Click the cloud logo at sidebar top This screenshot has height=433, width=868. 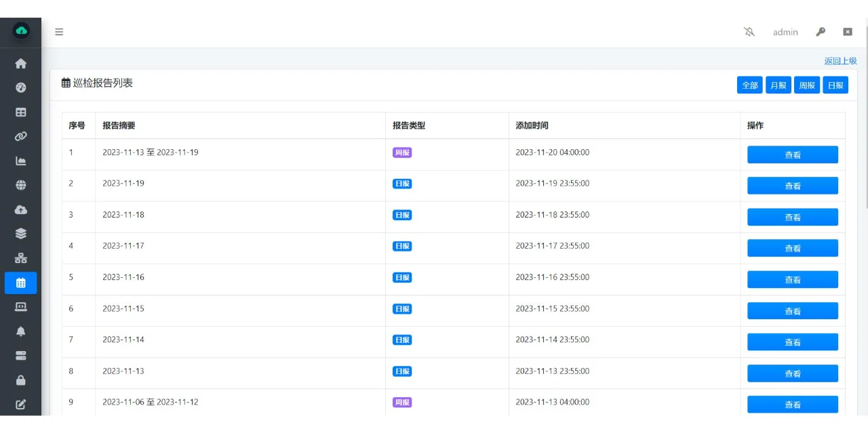click(x=22, y=30)
